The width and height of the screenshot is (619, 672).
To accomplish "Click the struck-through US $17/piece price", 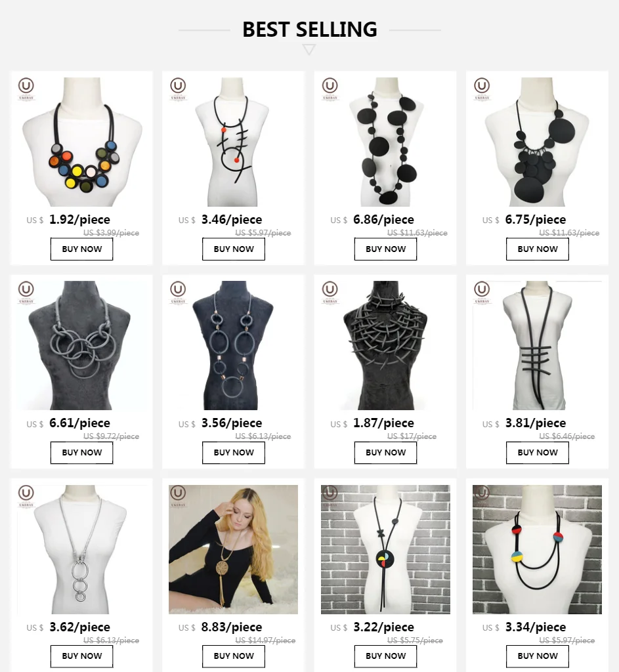I will point(412,436).
